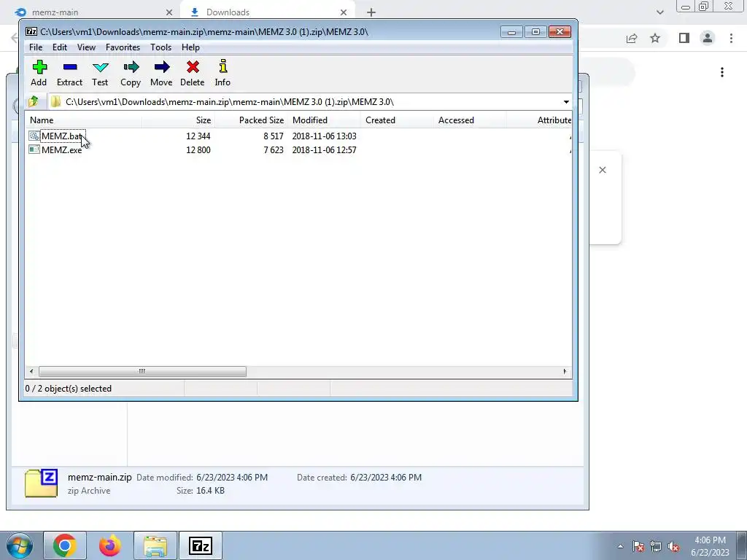Open the Windows Start menu

click(x=19, y=545)
